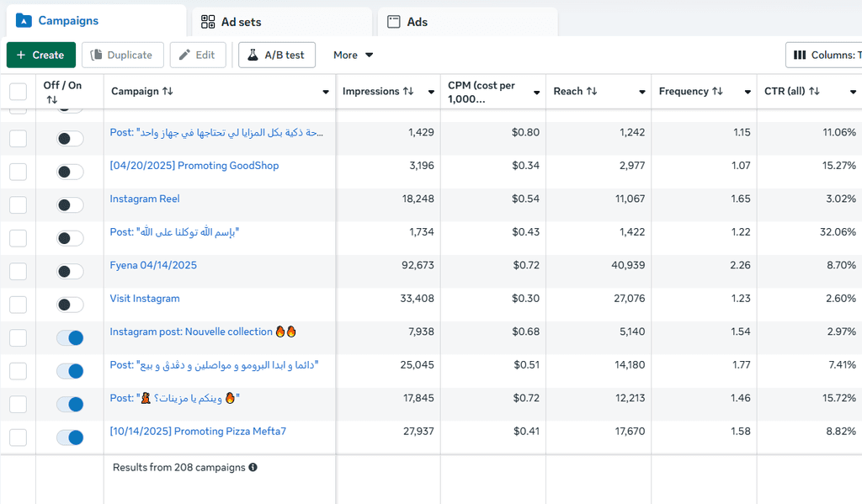The image size is (862, 504).
Task: Open the Campaign column dropdown arrow
Action: (326, 92)
